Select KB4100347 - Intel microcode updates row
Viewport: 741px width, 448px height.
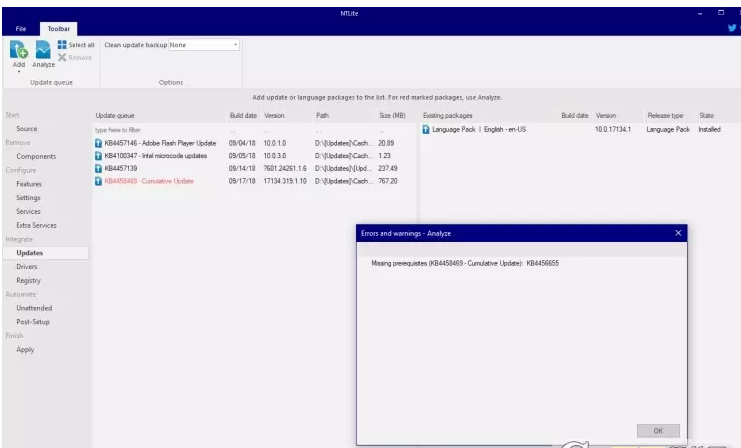coord(254,156)
